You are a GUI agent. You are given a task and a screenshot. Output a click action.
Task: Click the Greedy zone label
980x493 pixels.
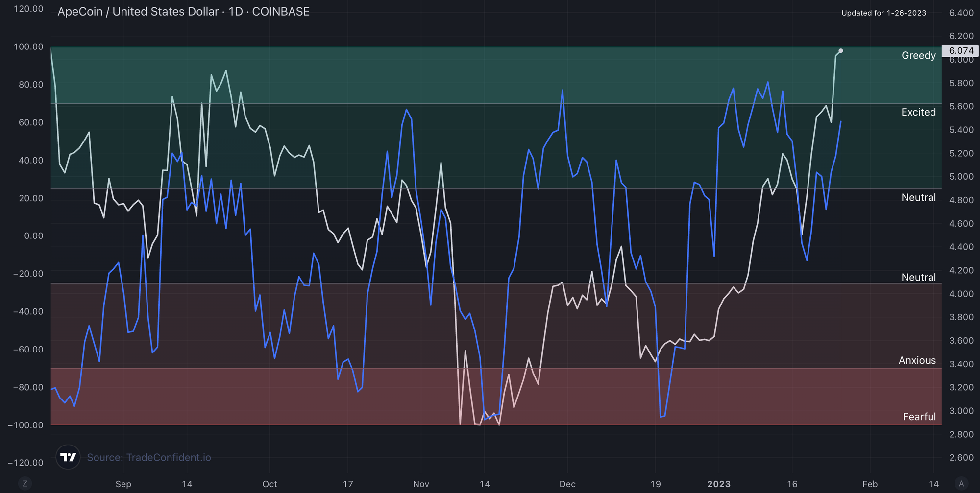pyautogui.click(x=919, y=55)
